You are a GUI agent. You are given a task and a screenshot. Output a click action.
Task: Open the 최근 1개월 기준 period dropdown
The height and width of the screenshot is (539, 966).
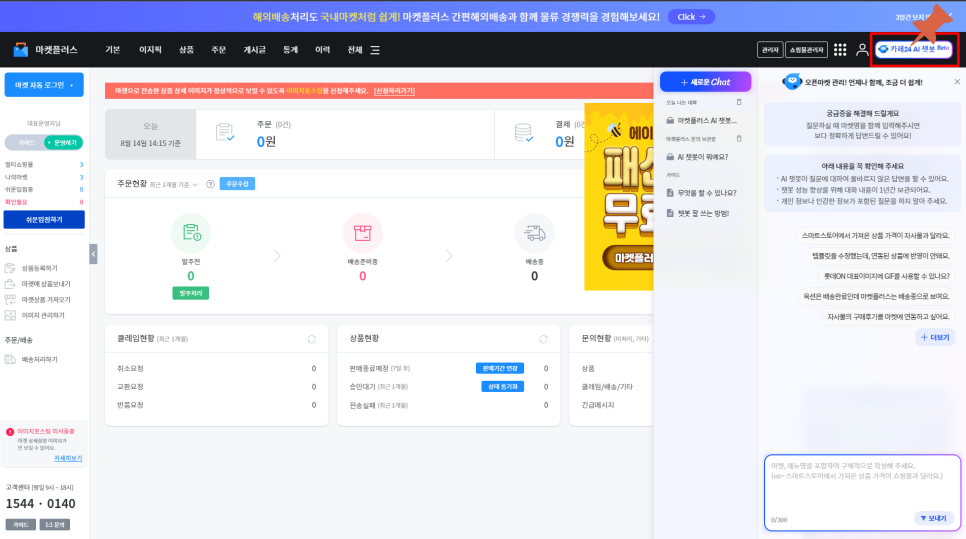(x=174, y=185)
